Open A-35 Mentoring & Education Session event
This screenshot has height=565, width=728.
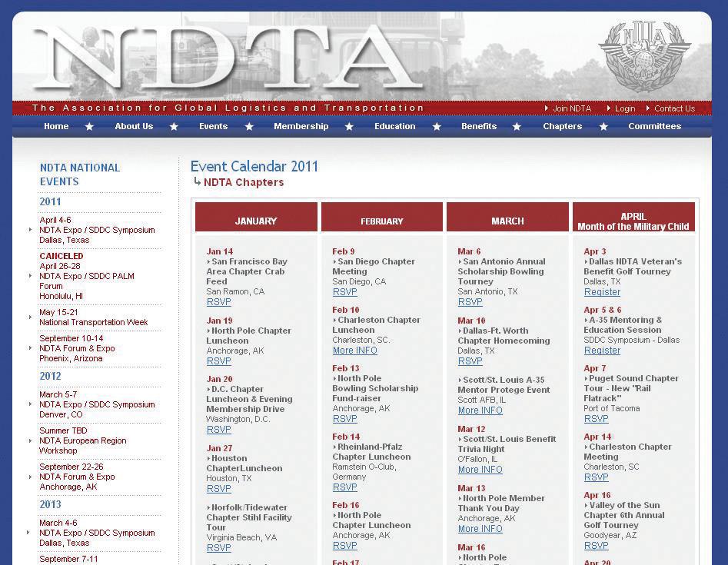pos(623,325)
